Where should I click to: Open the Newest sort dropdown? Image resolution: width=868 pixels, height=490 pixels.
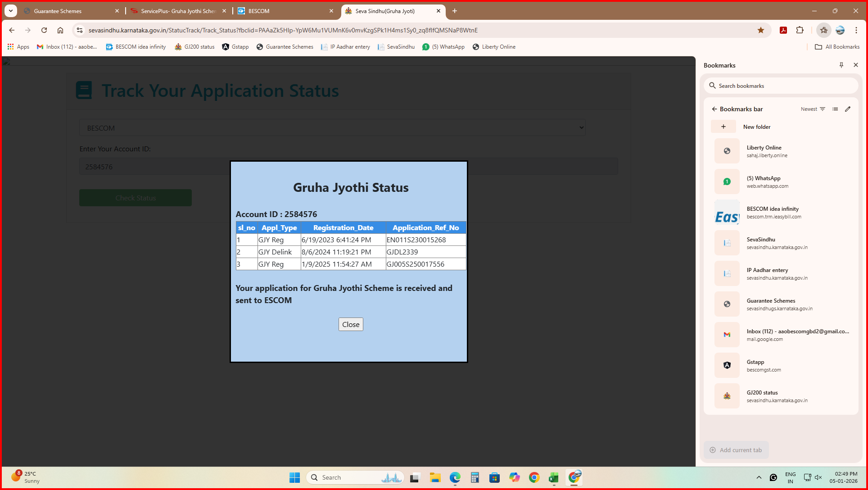click(x=813, y=109)
